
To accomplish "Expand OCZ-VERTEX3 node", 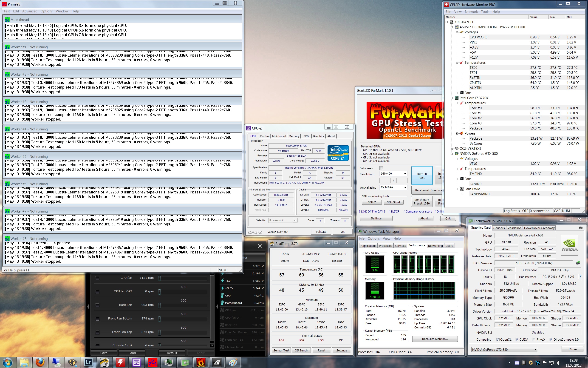I will [452, 149].
